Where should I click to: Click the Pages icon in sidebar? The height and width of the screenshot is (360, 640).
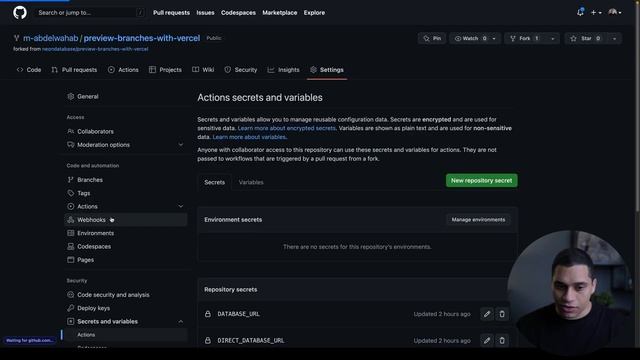pos(71,260)
